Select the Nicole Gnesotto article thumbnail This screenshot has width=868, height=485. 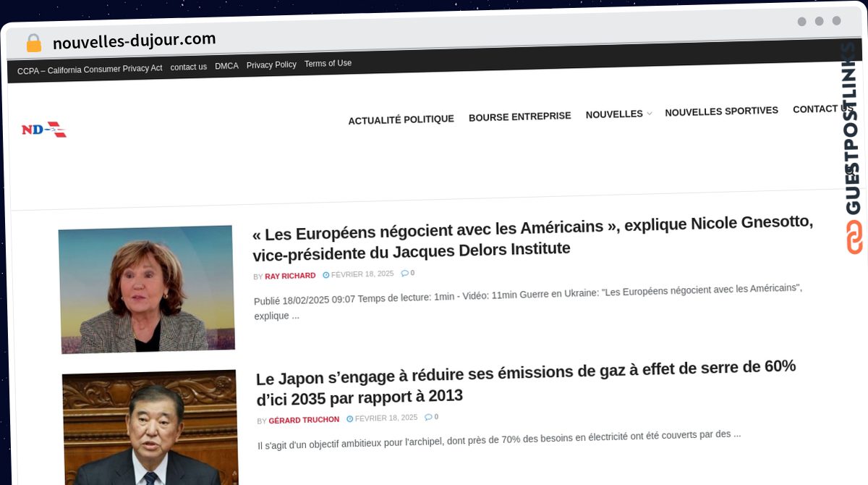[147, 290]
